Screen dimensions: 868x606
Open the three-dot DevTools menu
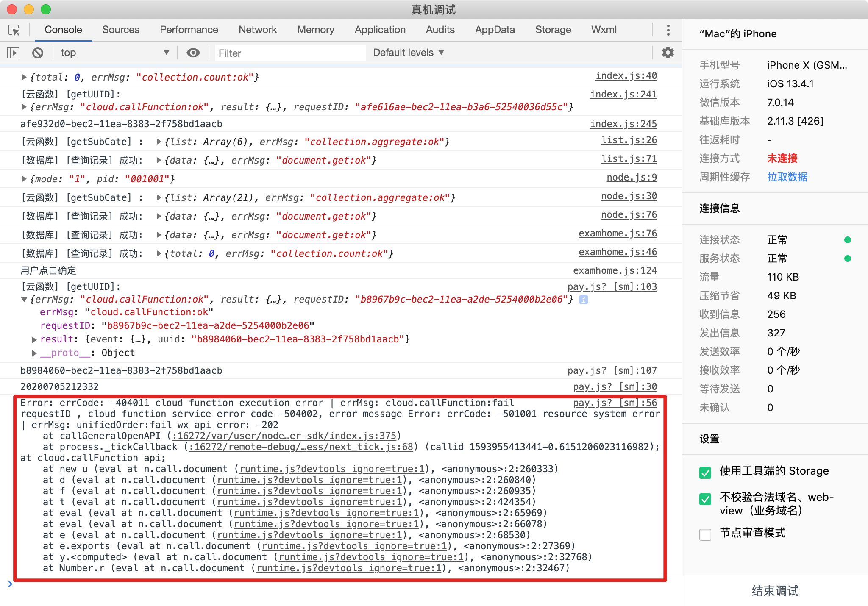pyautogui.click(x=668, y=30)
